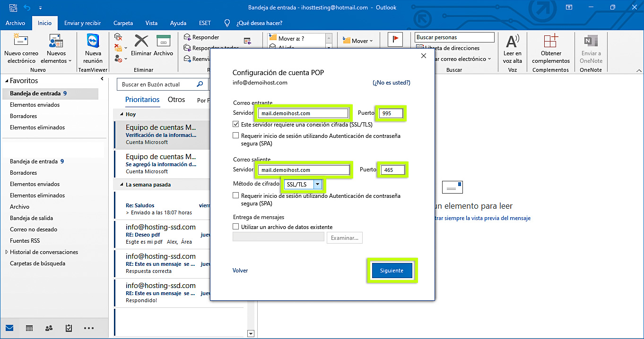The height and width of the screenshot is (339, 644).
Task: Click the Ignorar conversation icon
Action: [118, 37]
